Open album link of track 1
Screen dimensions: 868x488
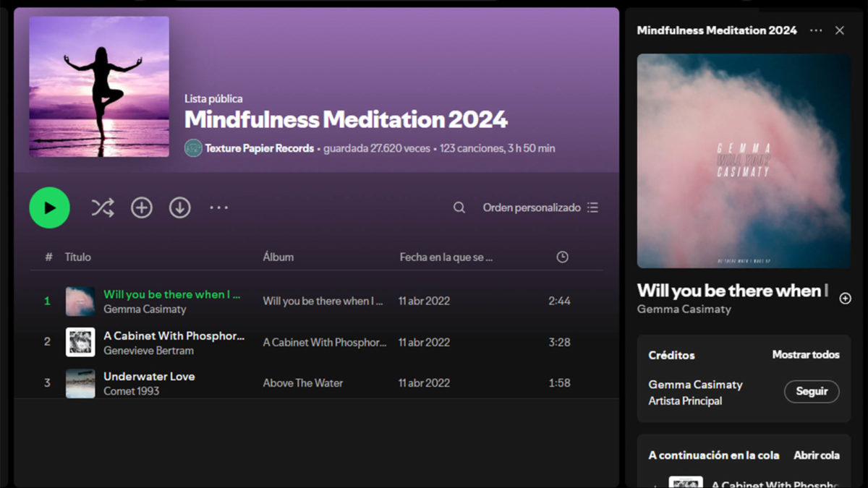[x=323, y=301]
